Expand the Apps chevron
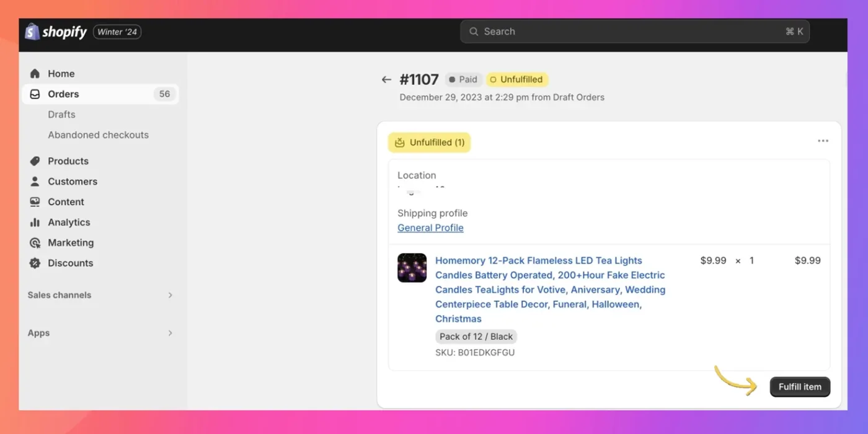 [x=170, y=333]
